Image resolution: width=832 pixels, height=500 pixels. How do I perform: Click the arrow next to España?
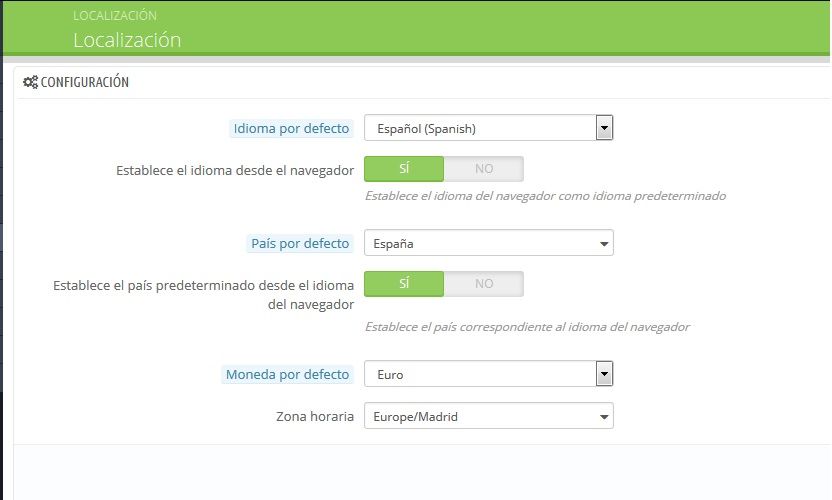point(604,244)
